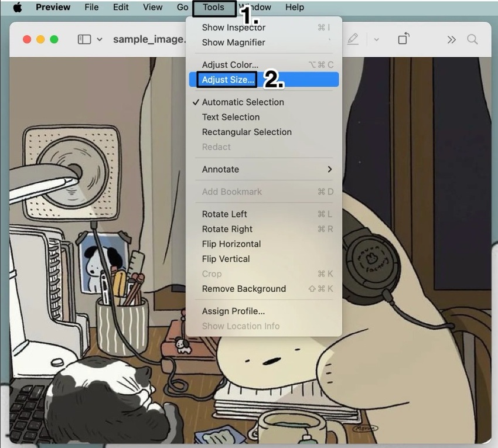The height and width of the screenshot is (448, 498).
Task: Close the Preview window with red button
Action: (x=27, y=39)
